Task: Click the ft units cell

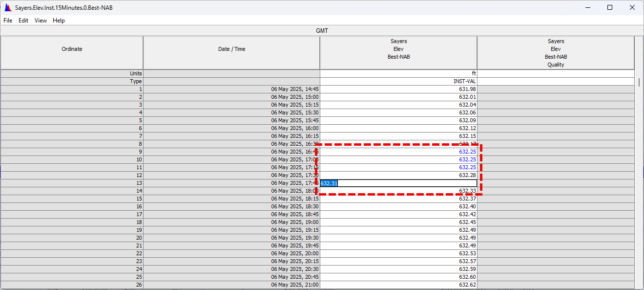Action: coord(398,73)
